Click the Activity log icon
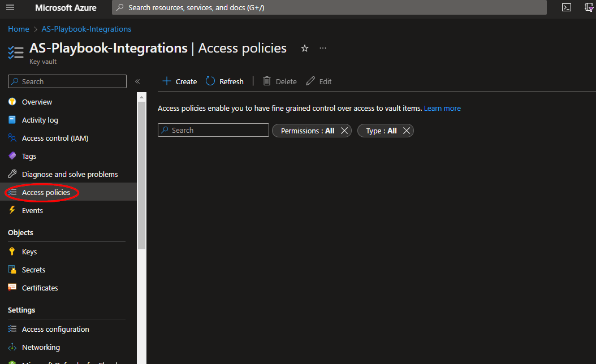 click(12, 120)
